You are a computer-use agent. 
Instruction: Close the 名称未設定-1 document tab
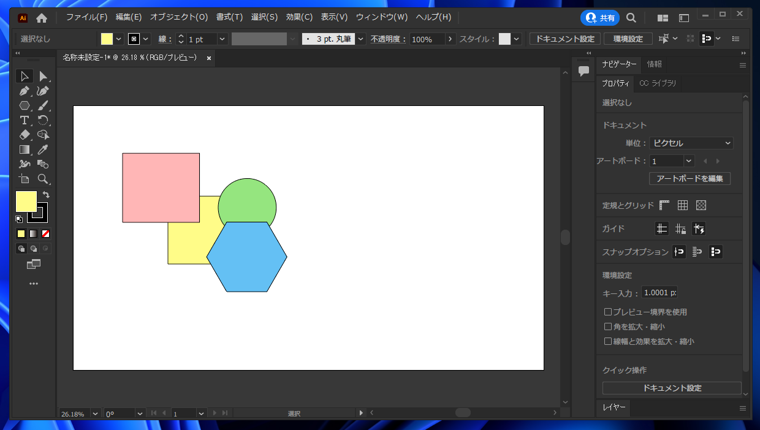[x=209, y=58]
